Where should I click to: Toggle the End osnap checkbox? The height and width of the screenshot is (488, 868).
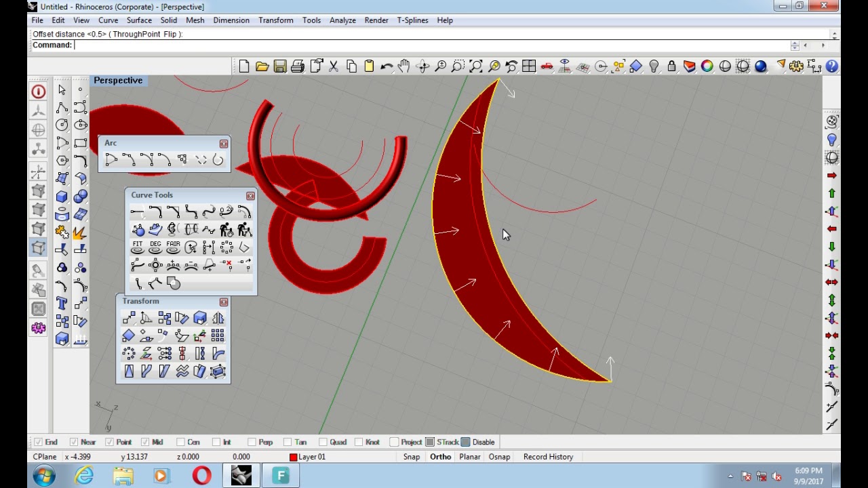coord(38,442)
